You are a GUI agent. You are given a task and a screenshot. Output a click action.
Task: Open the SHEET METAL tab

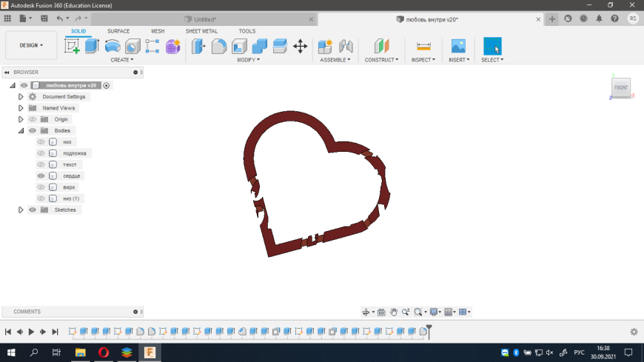pyautogui.click(x=201, y=31)
